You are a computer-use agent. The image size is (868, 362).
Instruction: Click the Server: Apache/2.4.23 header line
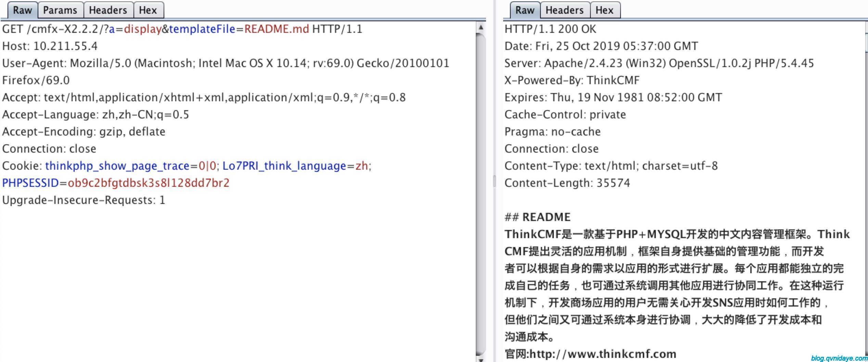[x=659, y=63]
